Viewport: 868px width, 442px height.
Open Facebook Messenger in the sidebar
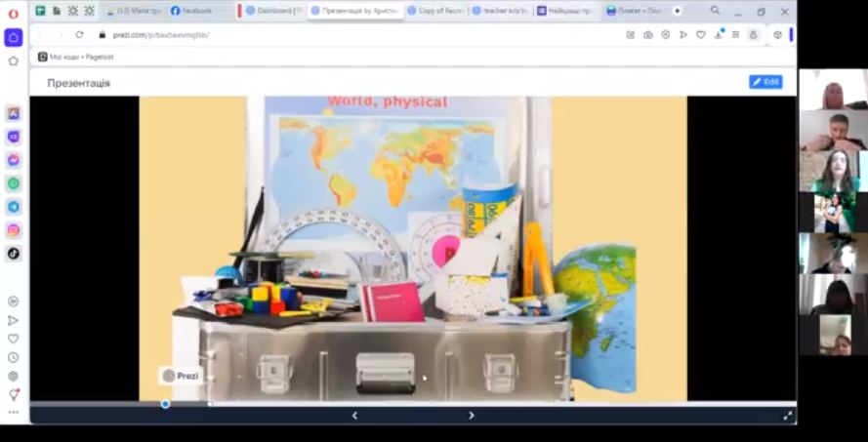point(14,160)
